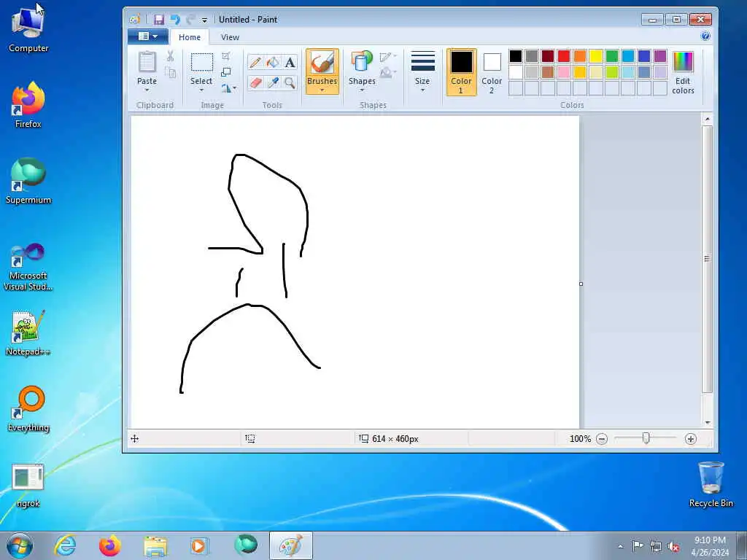
Task: Open Customize Quick Access Toolbar arrow
Action: coord(204,20)
